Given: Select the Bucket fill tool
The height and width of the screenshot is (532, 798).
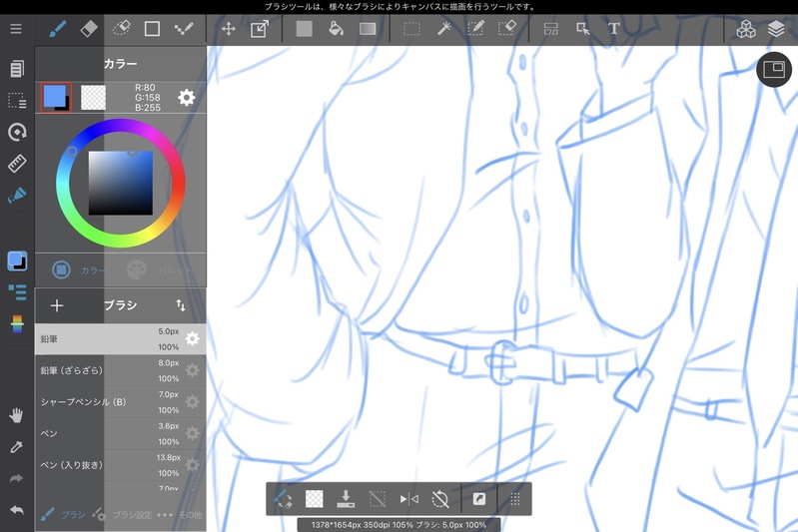Looking at the screenshot, I should coord(336,29).
